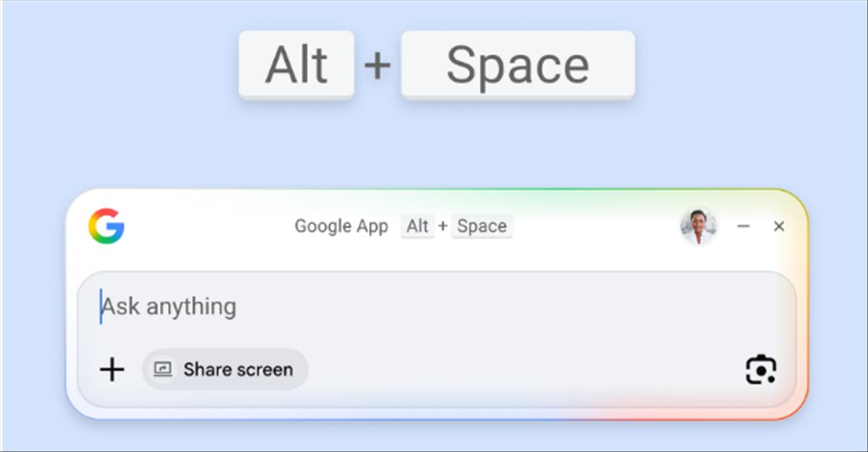Screen dimensions: 868x452
Task: Click the Alt badge beside Google App
Action: [417, 226]
